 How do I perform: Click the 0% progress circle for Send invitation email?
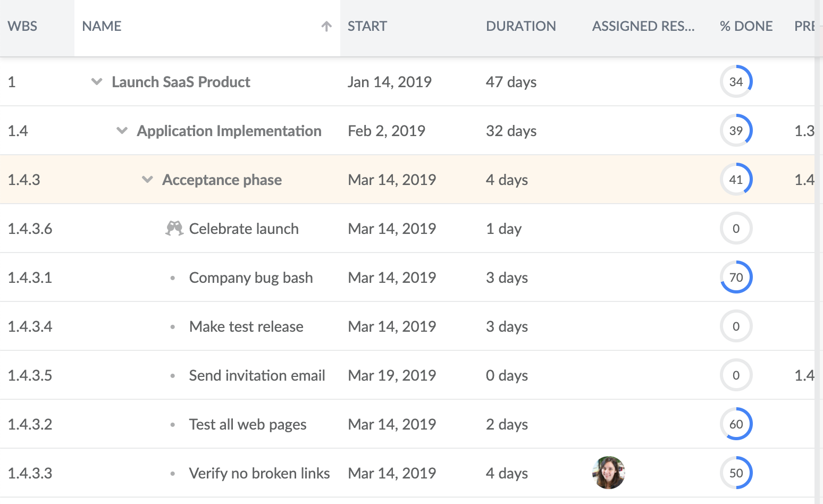tap(736, 375)
